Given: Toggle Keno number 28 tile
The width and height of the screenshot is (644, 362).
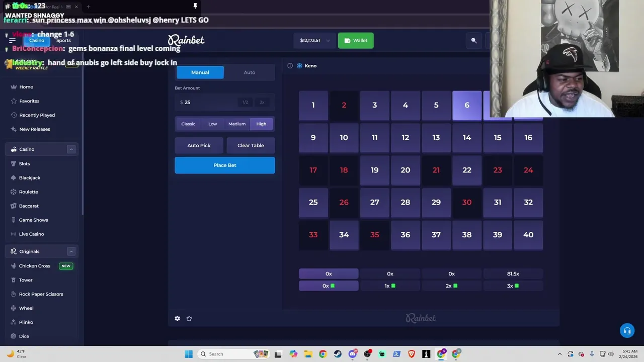Looking at the screenshot, I should [406, 202].
